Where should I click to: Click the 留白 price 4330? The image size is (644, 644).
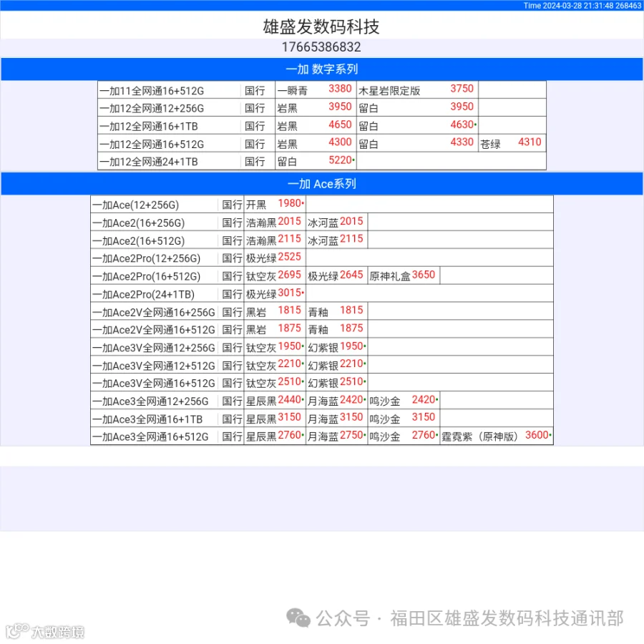pos(462,142)
